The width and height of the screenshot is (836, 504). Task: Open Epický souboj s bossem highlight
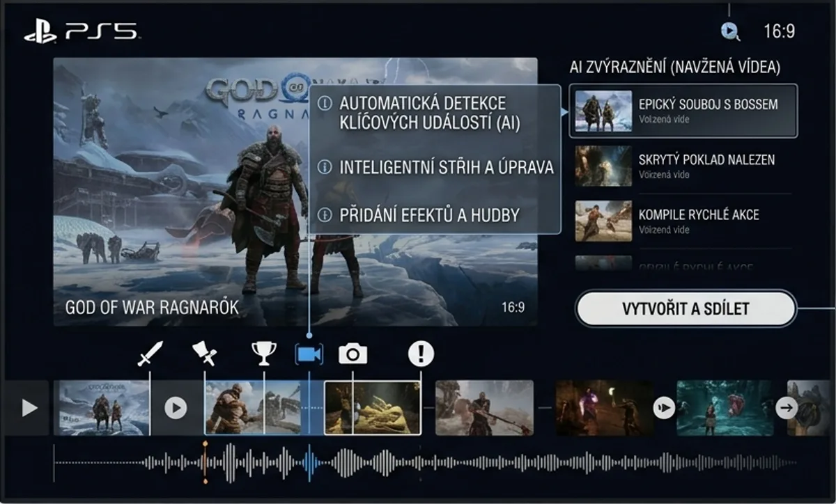point(683,111)
